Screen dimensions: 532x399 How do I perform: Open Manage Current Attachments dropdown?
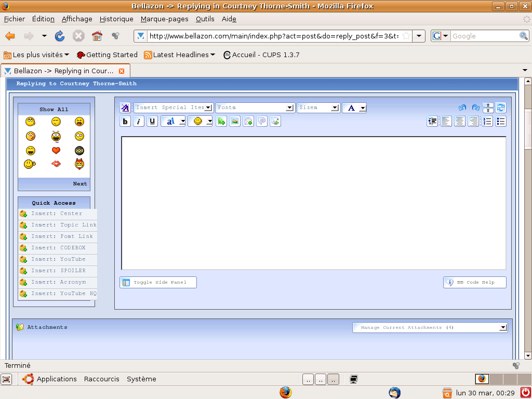[x=430, y=327]
